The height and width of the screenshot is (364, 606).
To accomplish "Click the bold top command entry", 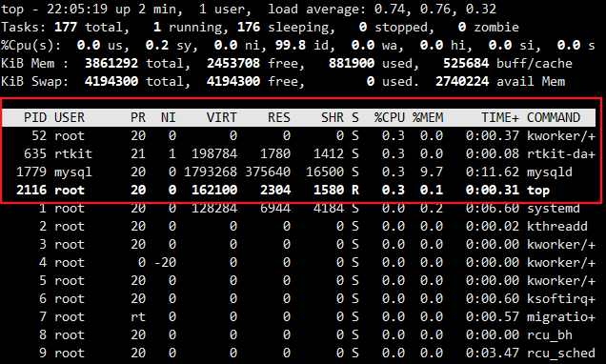I will pyautogui.click(x=538, y=191).
